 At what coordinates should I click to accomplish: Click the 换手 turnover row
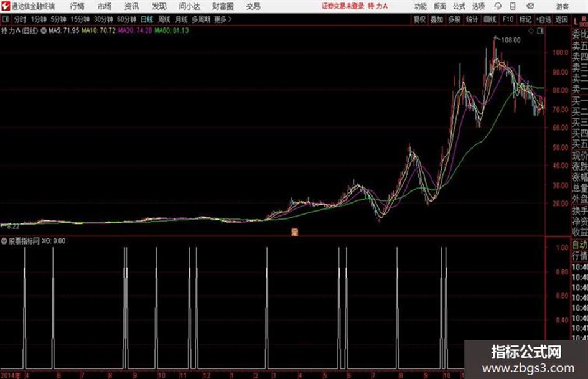[580, 210]
